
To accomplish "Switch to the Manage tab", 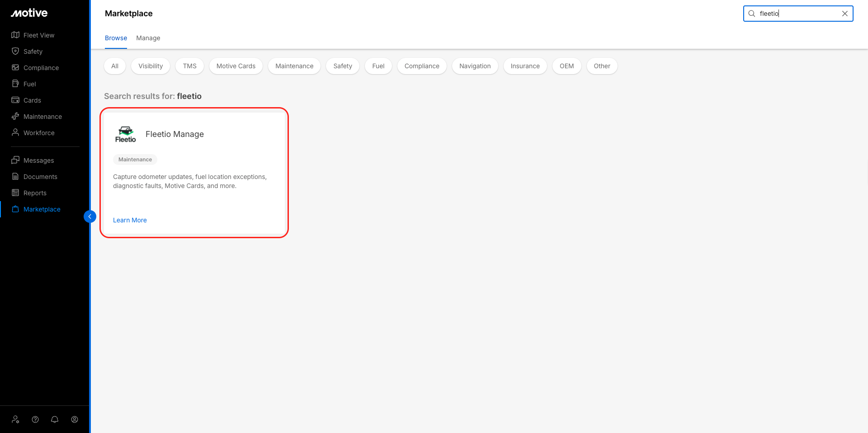I will tap(148, 38).
